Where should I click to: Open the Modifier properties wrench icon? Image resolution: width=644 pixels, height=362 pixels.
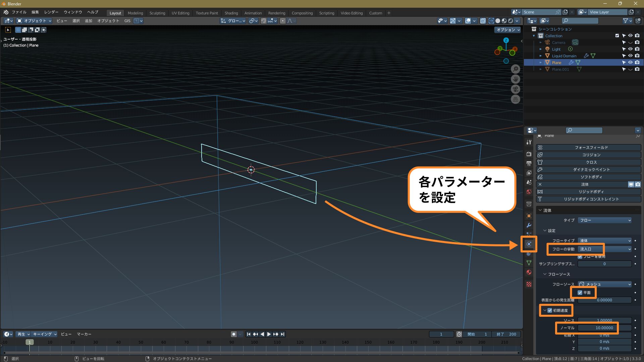(529, 225)
